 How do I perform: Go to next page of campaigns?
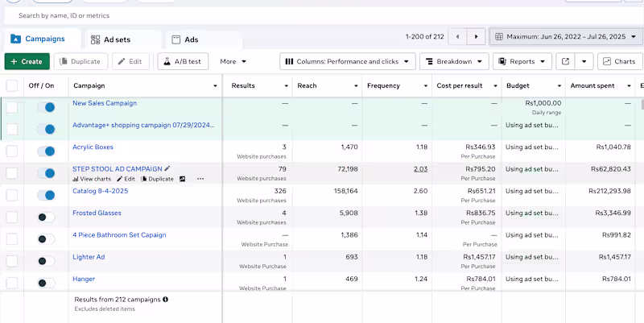point(477,37)
